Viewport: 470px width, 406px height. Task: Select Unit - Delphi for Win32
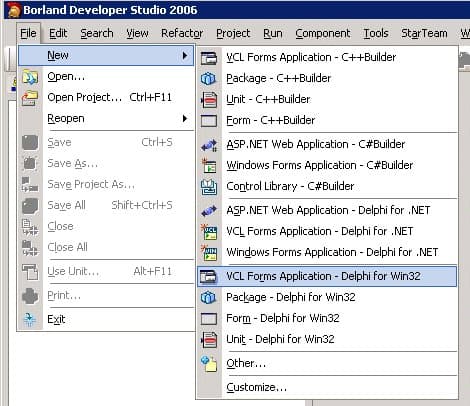coord(327,339)
